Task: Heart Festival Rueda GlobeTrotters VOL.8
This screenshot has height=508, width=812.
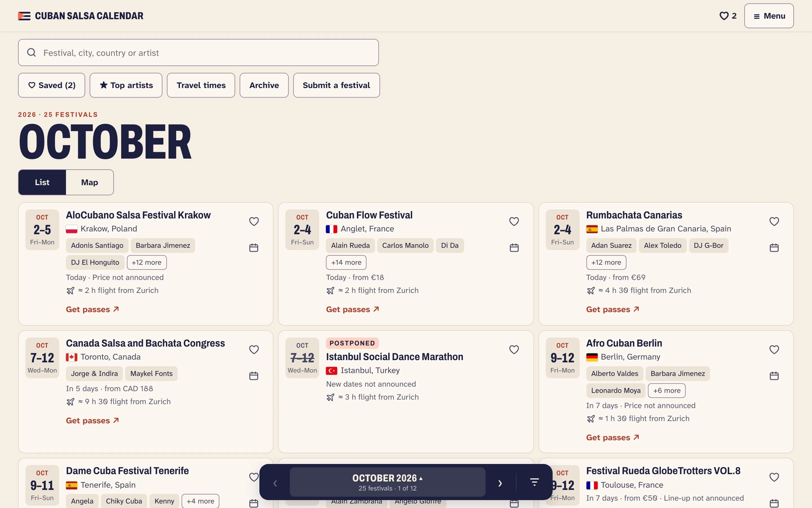Action: (774, 477)
